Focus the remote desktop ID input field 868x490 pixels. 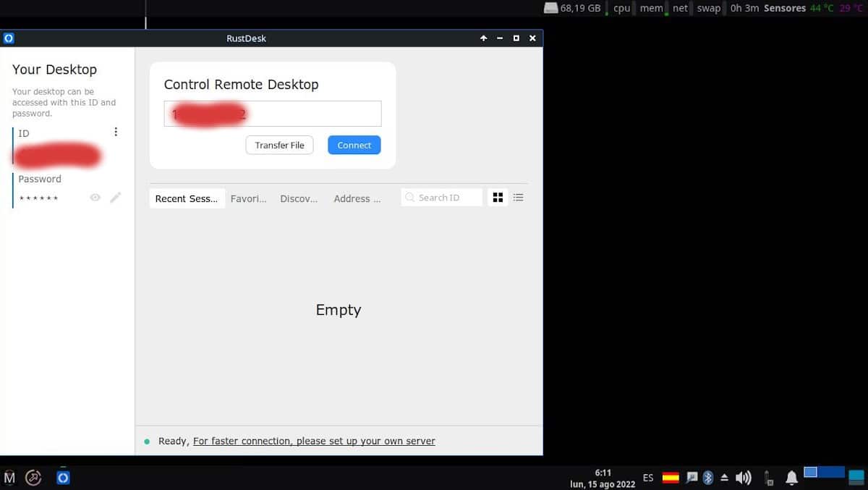pos(273,114)
